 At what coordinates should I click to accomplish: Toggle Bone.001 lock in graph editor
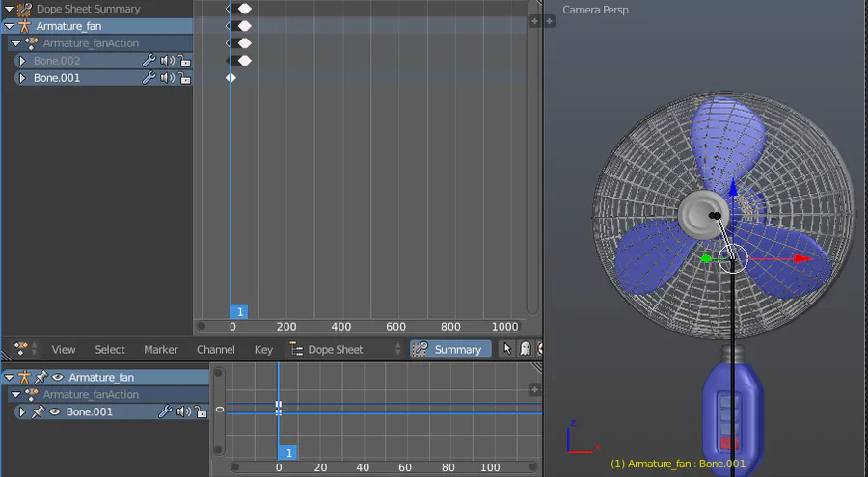[x=201, y=411]
